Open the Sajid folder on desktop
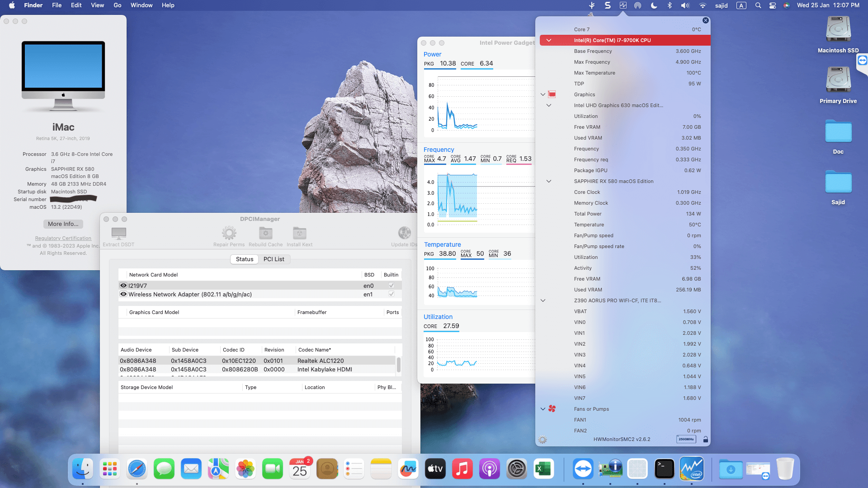 pyautogui.click(x=838, y=183)
